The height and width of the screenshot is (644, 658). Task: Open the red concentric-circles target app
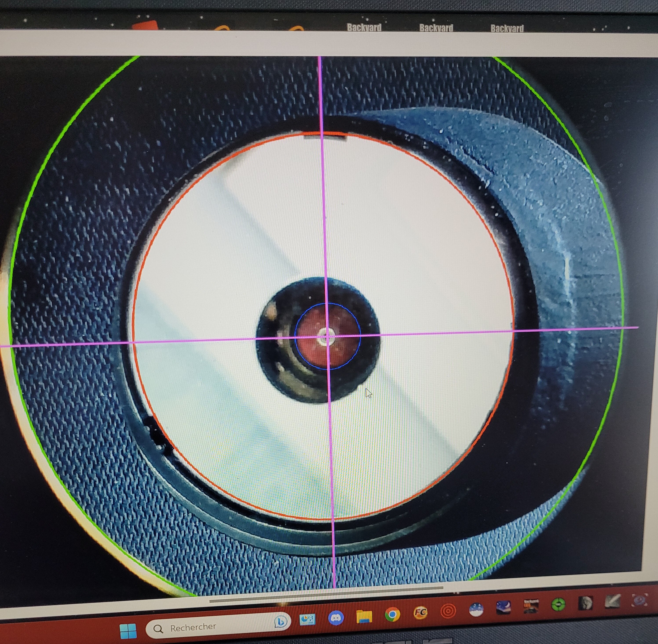[x=448, y=611]
